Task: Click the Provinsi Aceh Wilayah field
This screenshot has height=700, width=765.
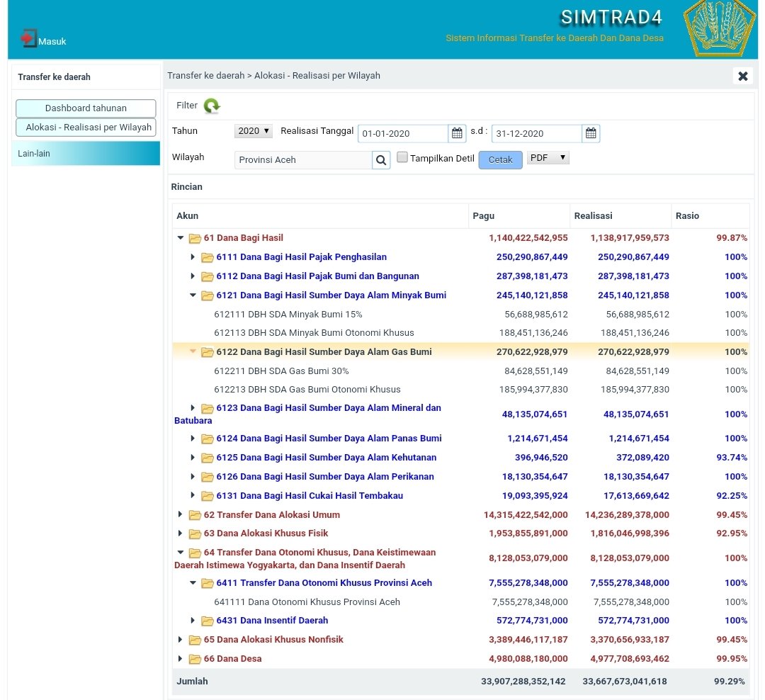Action: 303,160
